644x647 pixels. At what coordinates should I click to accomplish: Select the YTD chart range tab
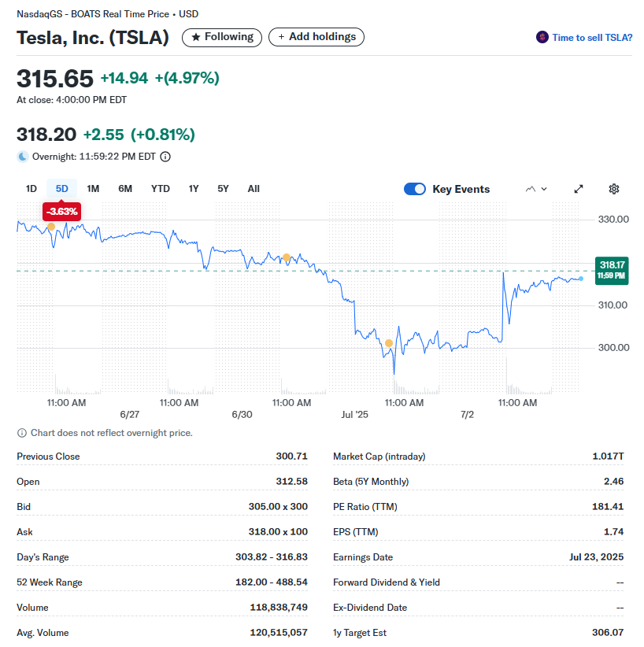160,189
